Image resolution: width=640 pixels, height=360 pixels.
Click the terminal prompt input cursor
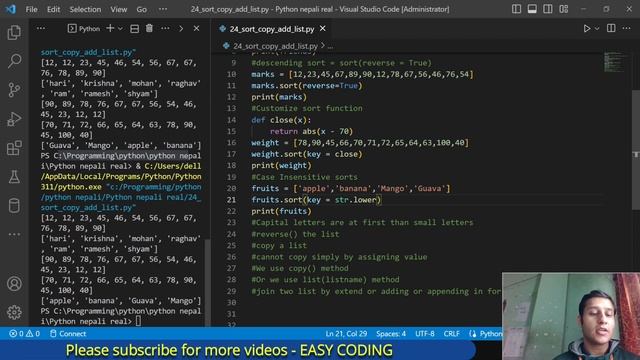pyautogui.click(x=138, y=321)
